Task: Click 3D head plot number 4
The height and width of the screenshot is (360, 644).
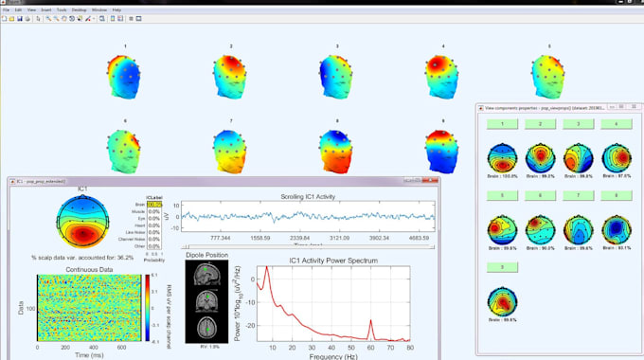Action: click(441, 77)
